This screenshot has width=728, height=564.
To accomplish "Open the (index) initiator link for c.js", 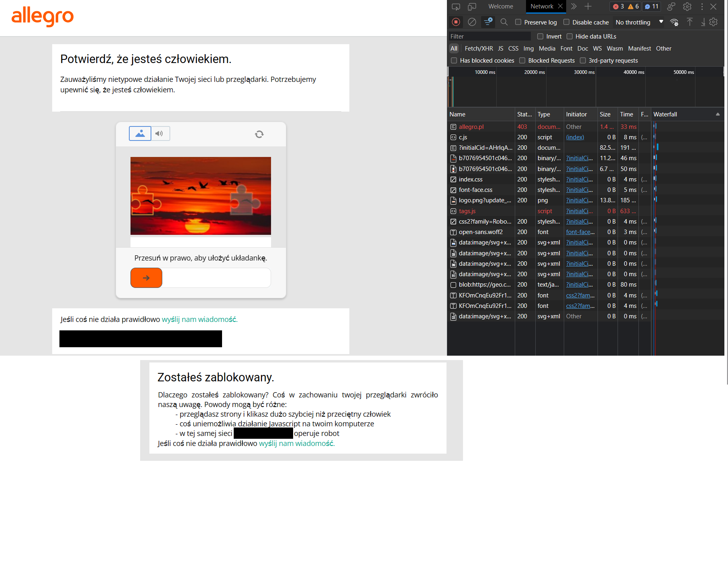I will pos(575,137).
